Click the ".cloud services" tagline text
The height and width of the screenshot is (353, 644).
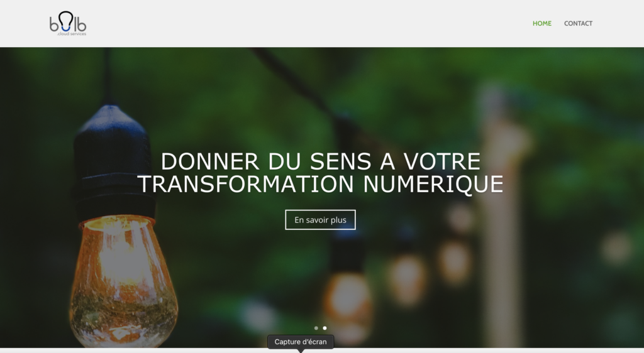pyautogui.click(x=72, y=34)
